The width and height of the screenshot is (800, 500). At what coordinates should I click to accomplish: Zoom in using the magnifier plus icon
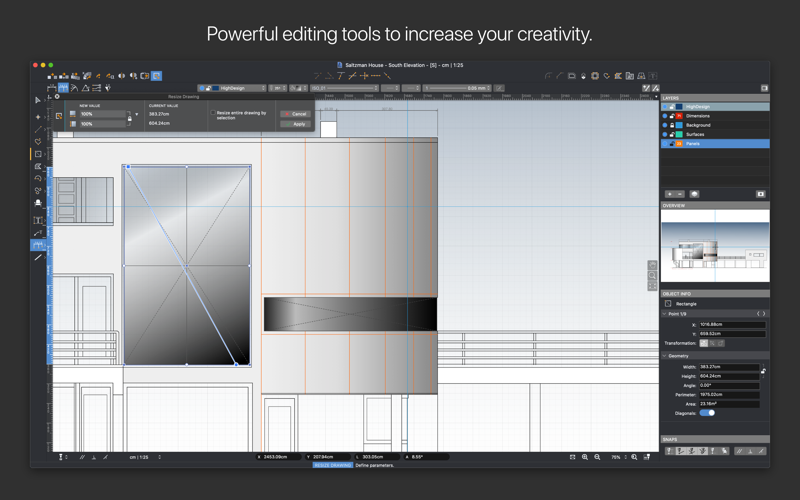585,457
